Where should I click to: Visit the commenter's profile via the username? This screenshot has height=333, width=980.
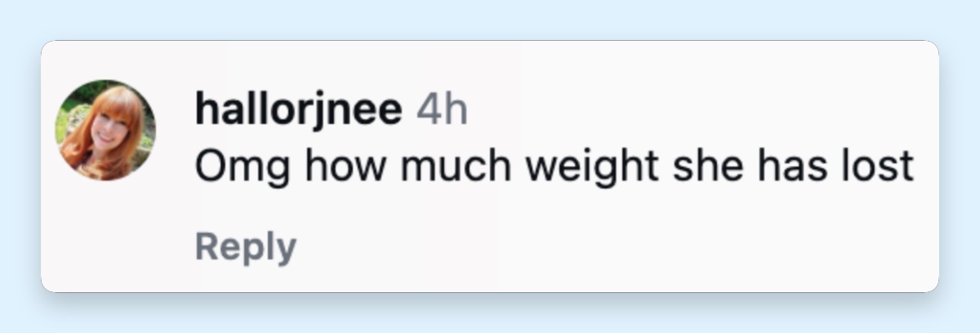pyautogui.click(x=299, y=110)
